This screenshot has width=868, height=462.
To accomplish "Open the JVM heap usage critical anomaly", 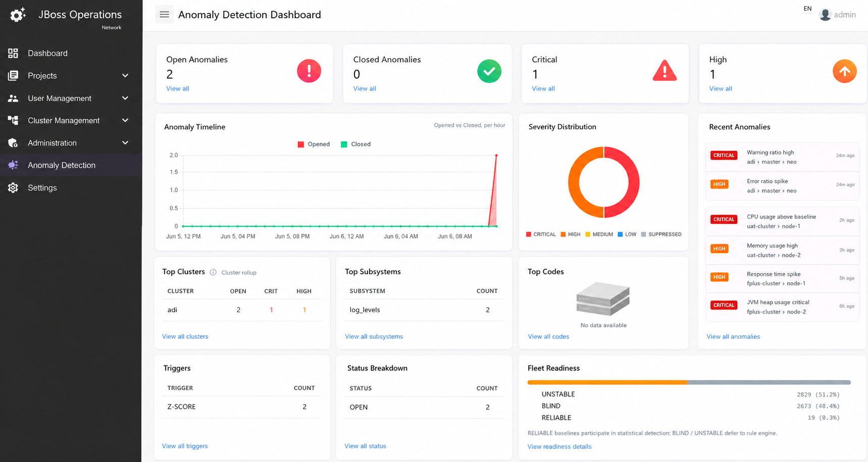I will pos(782,307).
